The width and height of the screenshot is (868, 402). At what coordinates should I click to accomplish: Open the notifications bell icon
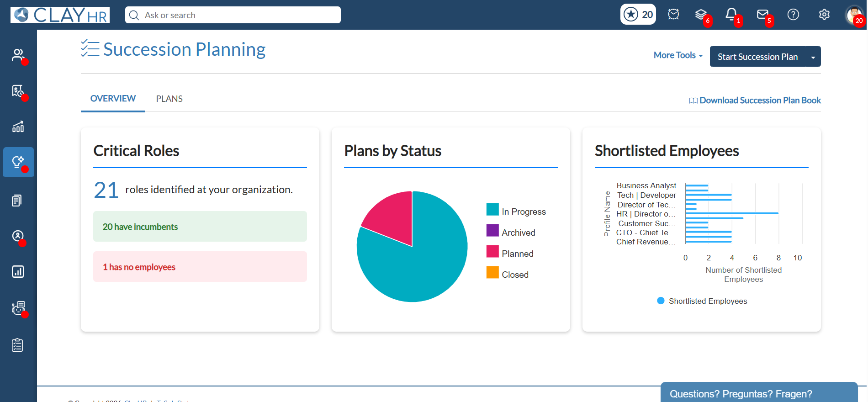click(731, 15)
